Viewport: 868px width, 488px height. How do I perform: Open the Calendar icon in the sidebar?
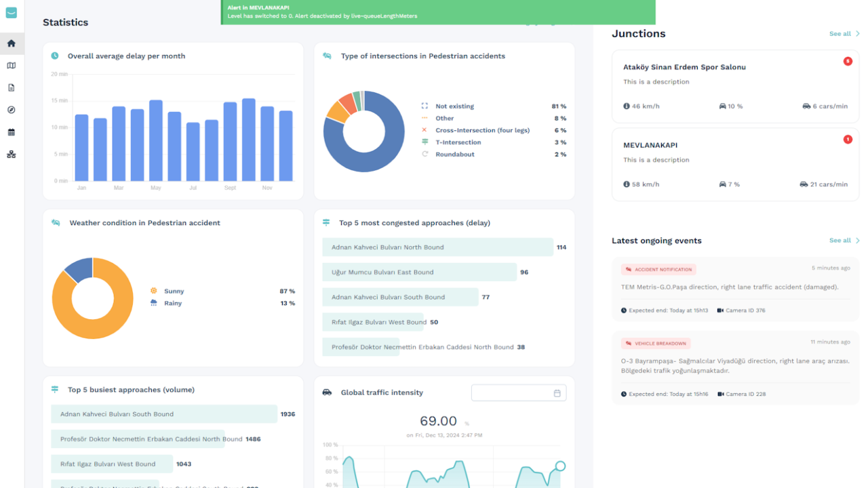pyautogui.click(x=11, y=131)
